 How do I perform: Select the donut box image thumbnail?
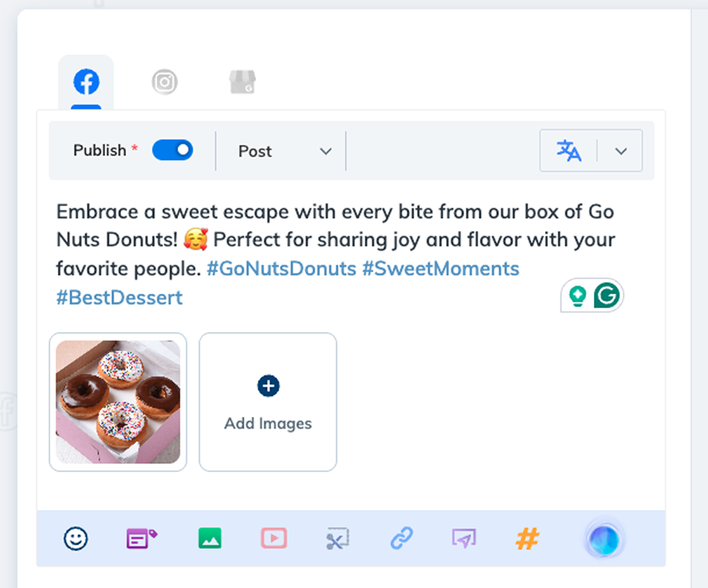pos(118,402)
